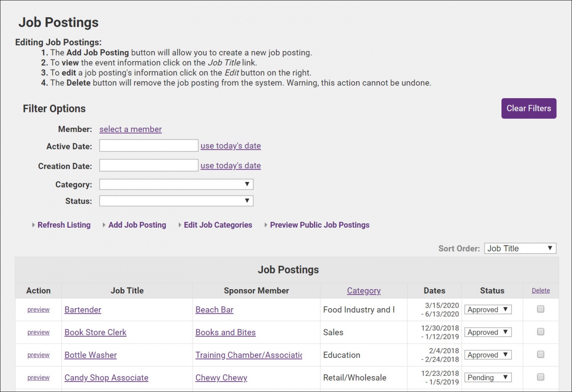This screenshot has width=572, height=392.
Task: Expand the Category filter dropdown
Action: click(x=176, y=184)
